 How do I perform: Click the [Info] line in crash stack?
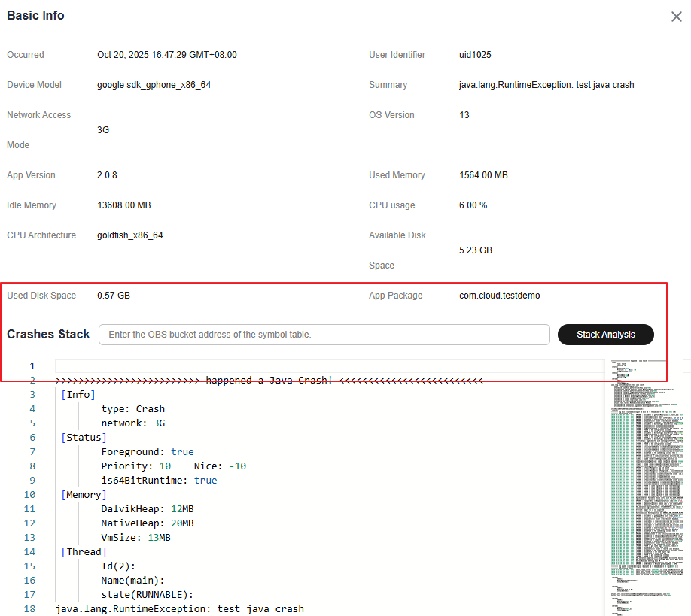[x=78, y=395]
